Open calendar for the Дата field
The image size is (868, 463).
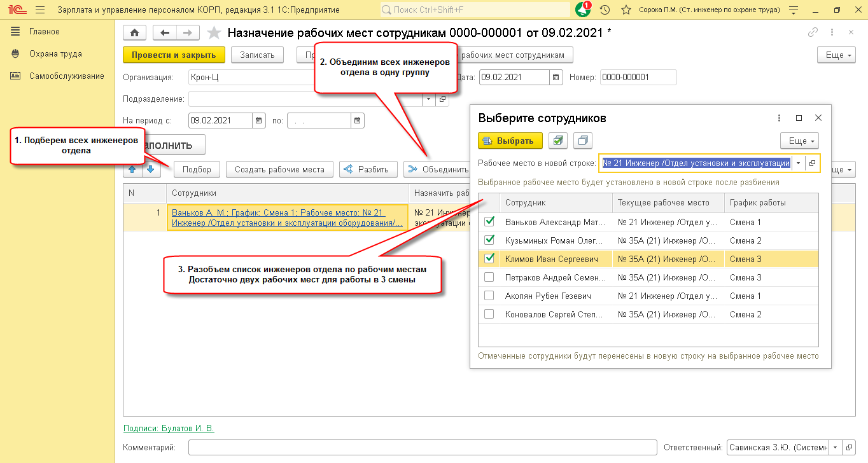point(557,77)
